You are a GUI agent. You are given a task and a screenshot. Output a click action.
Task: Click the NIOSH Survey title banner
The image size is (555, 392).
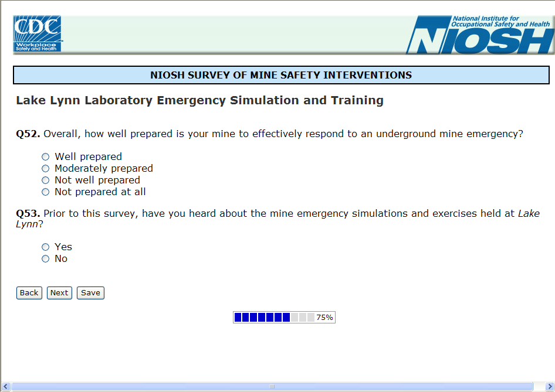coord(281,75)
